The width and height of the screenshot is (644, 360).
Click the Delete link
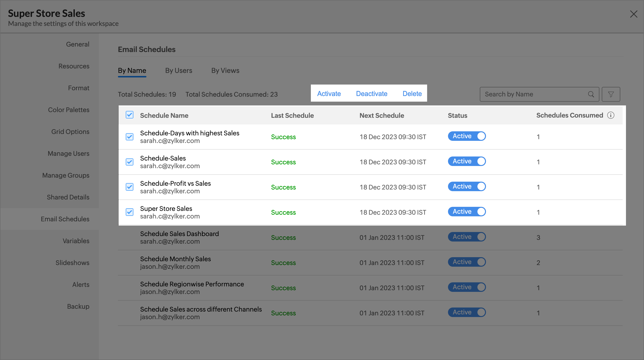[412, 94]
